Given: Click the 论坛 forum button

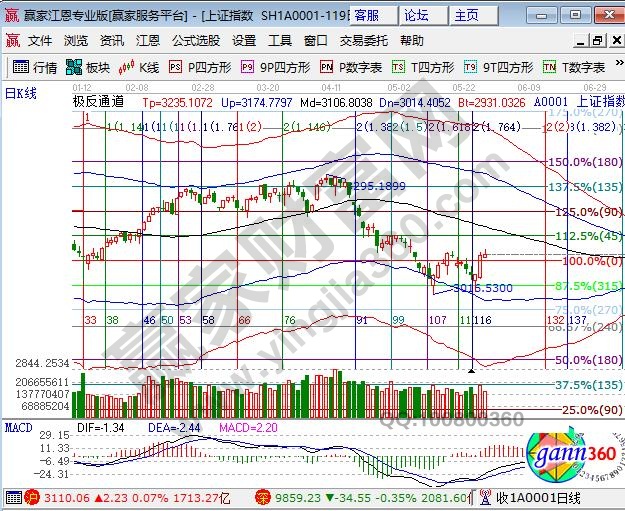Looking at the screenshot, I should click(416, 15).
